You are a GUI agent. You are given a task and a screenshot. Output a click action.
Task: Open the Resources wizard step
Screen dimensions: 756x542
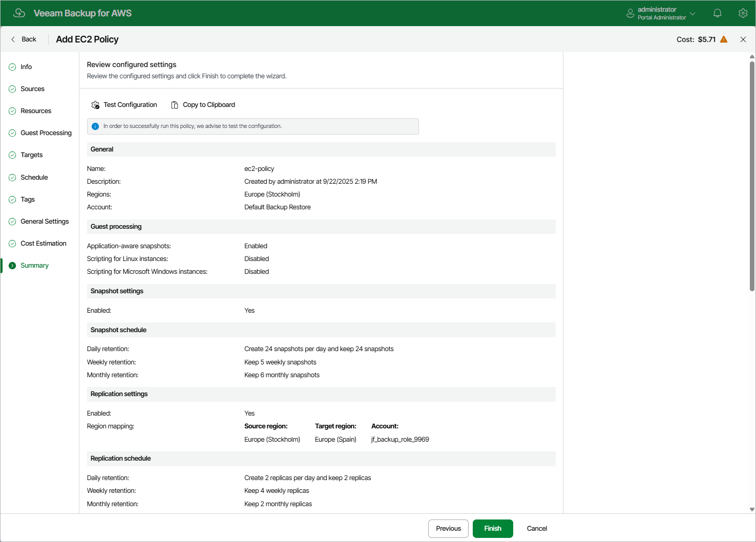point(36,111)
